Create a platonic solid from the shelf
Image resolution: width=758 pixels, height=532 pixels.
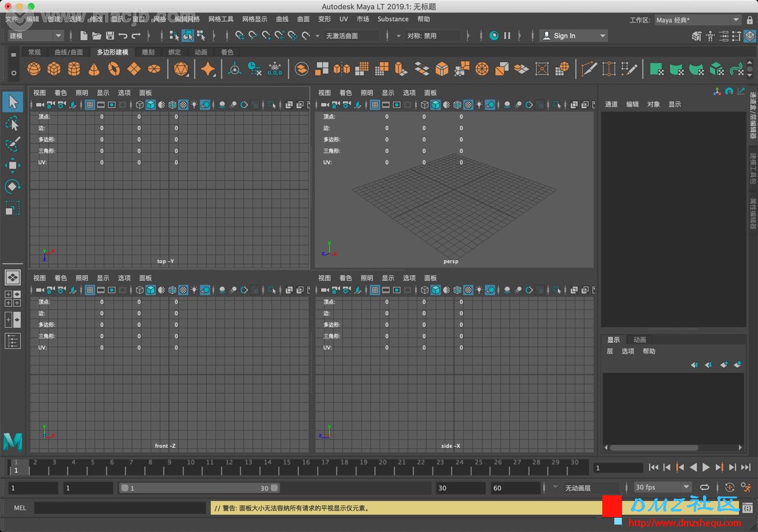point(181,69)
